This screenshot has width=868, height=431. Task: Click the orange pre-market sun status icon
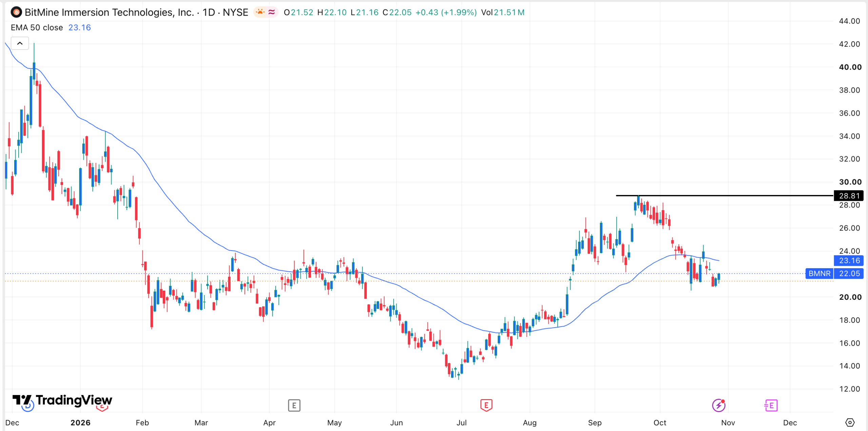(x=260, y=12)
